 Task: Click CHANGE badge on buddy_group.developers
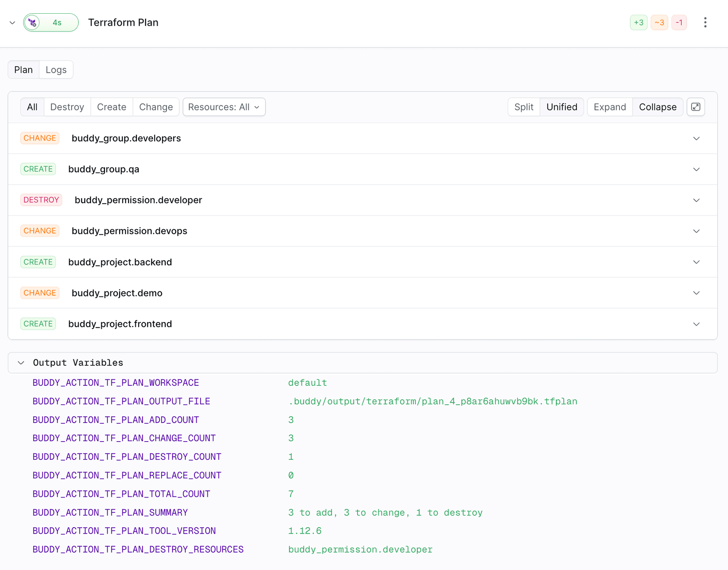(40, 138)
